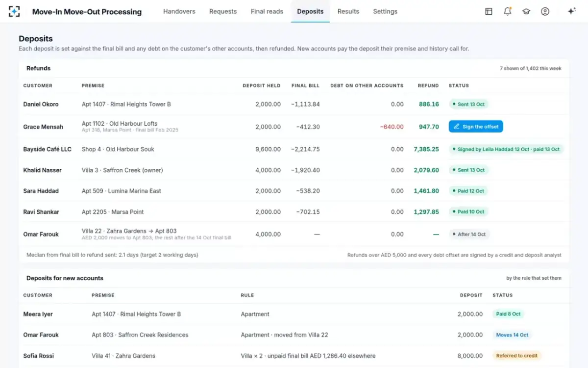The width and height of the screenshot is (588, 368).
Task: Click the Sign the offset button
Action: tap(476, 127)
